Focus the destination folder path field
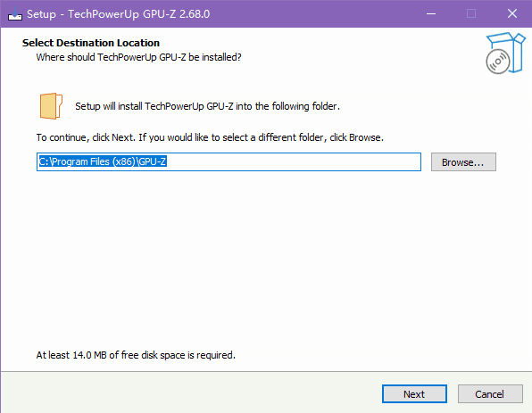This screenshot has width=532, height=413. (229, 161)
